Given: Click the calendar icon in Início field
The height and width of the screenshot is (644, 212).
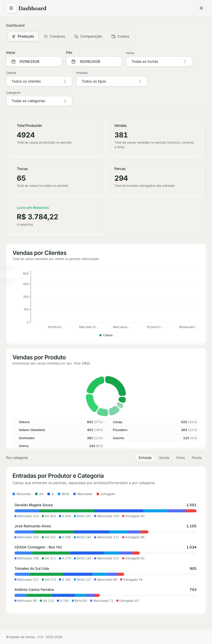Looking at the screenshot, I should [14, 62].
